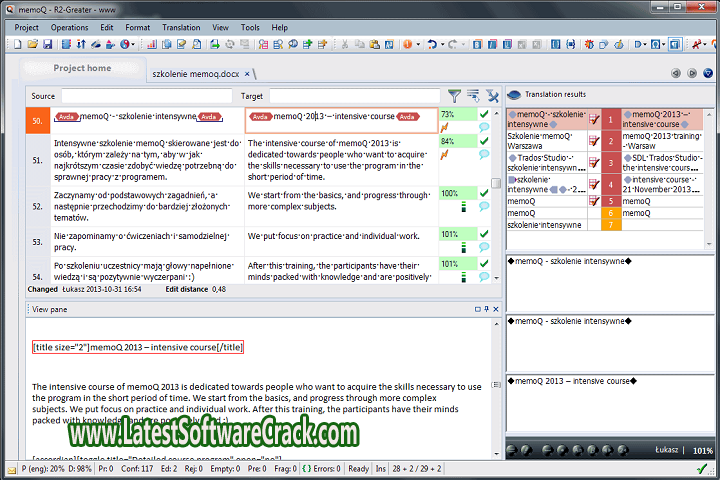The height and width of the screenshot is (480, 720).
Task: Toggle confirmation checkmark for segment 53
Action: (x=484, y=234)
